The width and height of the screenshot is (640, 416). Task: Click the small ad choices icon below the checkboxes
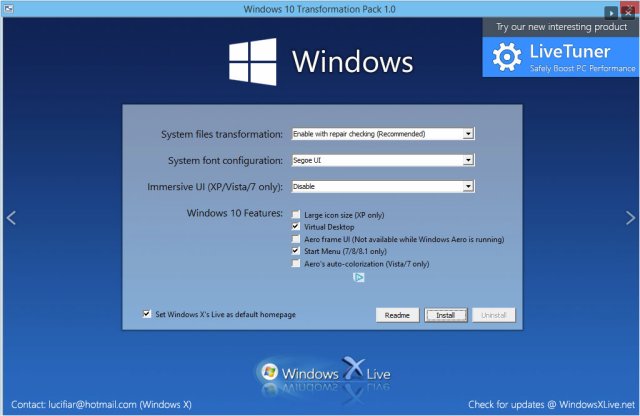pos(358,278)
